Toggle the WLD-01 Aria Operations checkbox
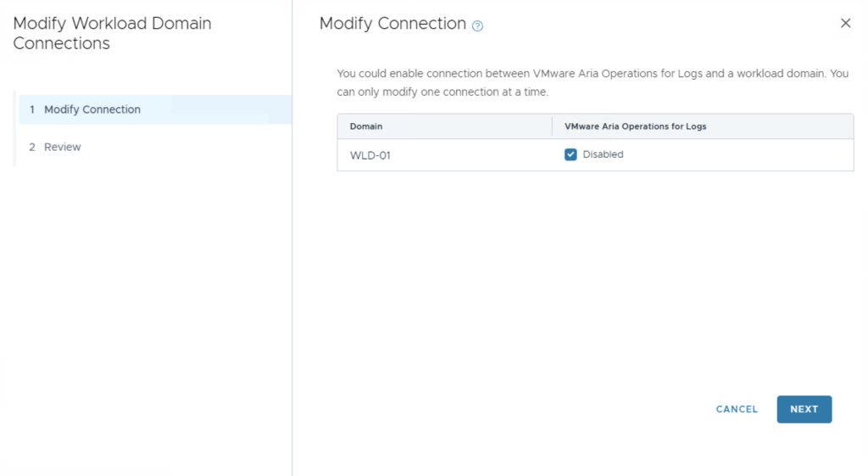The image size is (868, 476). (570, 154)
